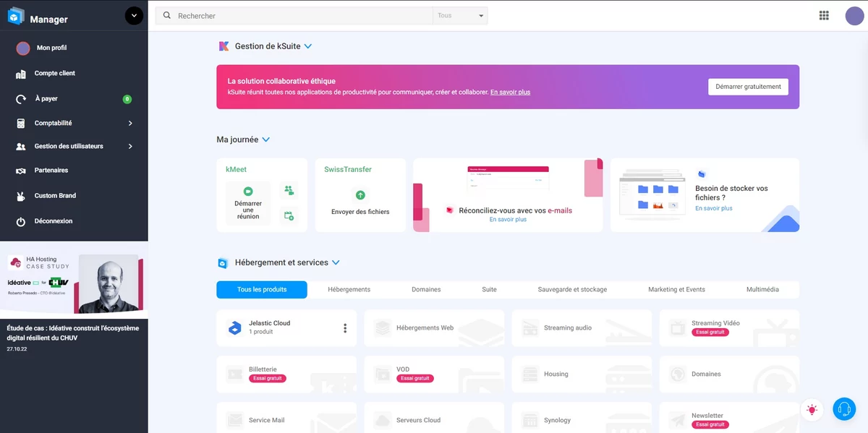Click En savoir plus under stocker fichiers
This screenshot has width=868, height=433.
[713, 209]
